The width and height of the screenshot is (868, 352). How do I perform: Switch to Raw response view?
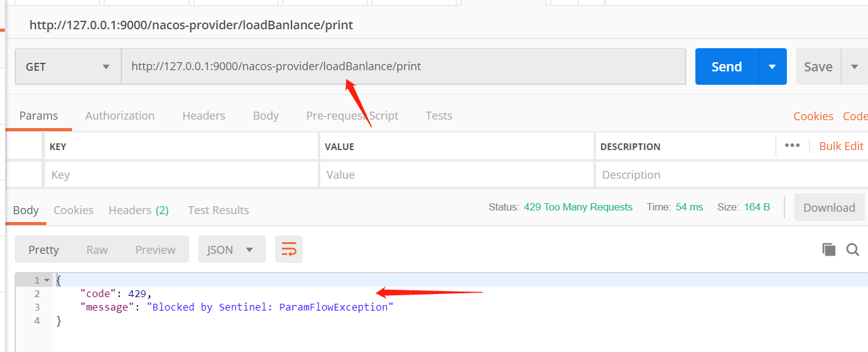(x=97, y=250)
